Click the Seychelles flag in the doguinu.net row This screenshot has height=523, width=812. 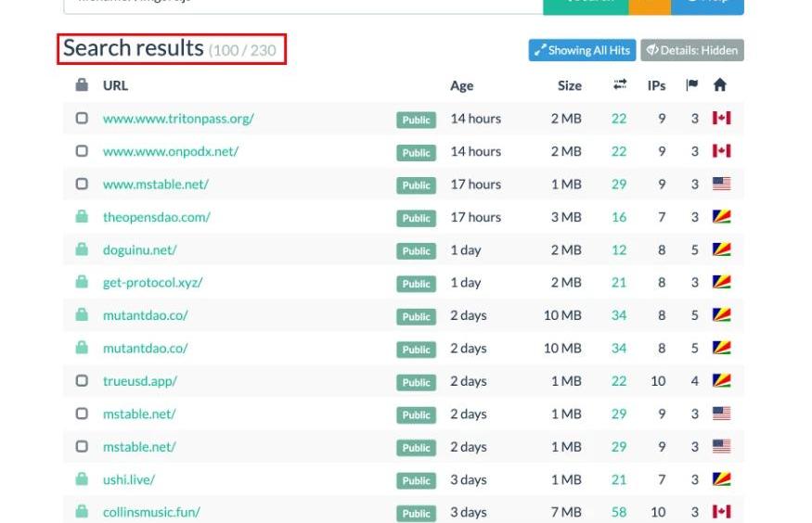[721, 250]
